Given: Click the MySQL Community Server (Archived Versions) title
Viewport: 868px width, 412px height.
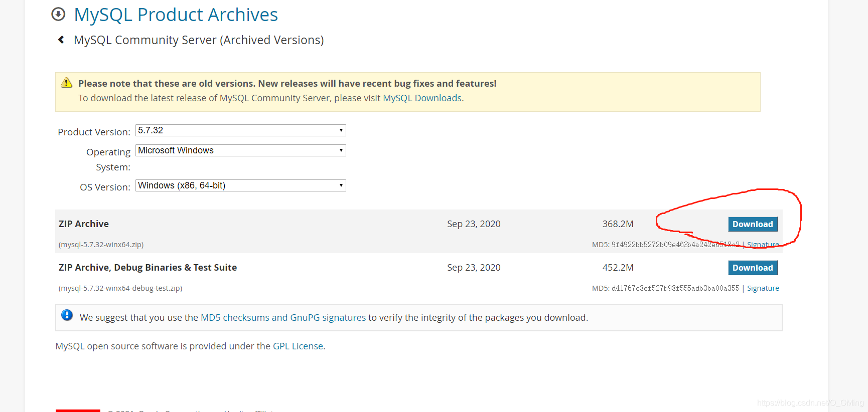Looking at the screenshot, I should 199,40.
